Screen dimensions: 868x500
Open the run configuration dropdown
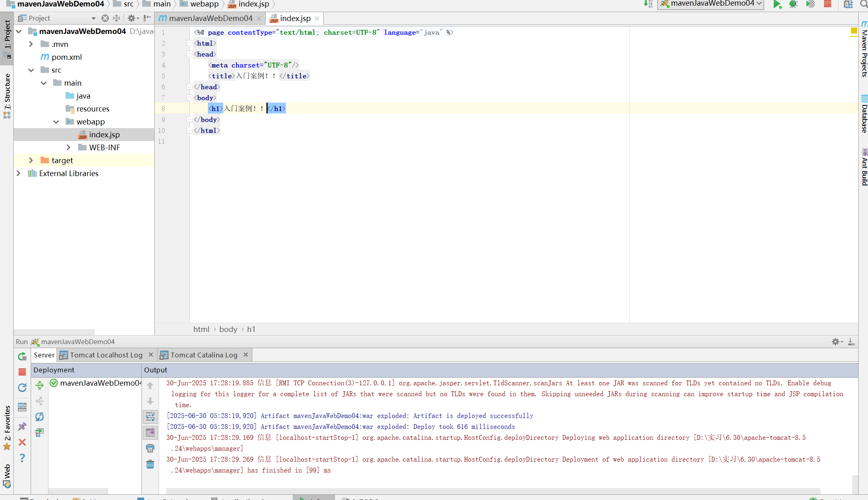[711, 4]
